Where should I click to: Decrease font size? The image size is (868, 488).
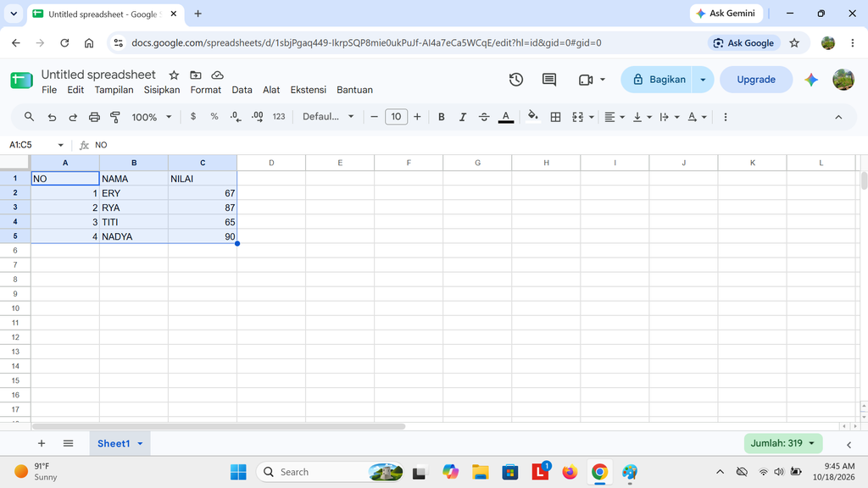pos(374,117)
